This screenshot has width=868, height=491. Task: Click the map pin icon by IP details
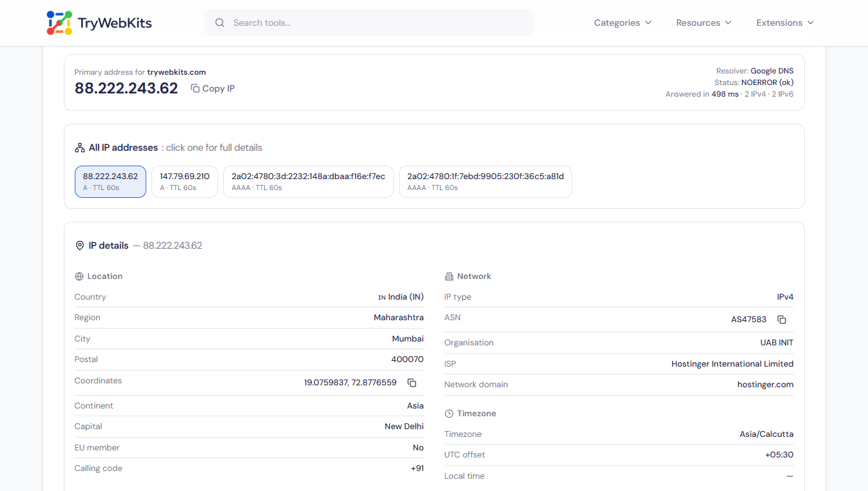[x=80, y=246]
